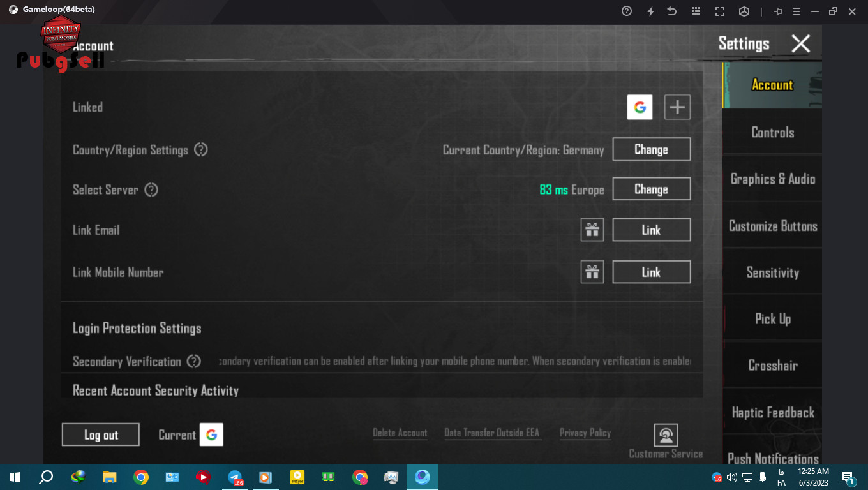Open Secondary Verification help icon
This screenshot has height=490, width=868.
point(194,361)
